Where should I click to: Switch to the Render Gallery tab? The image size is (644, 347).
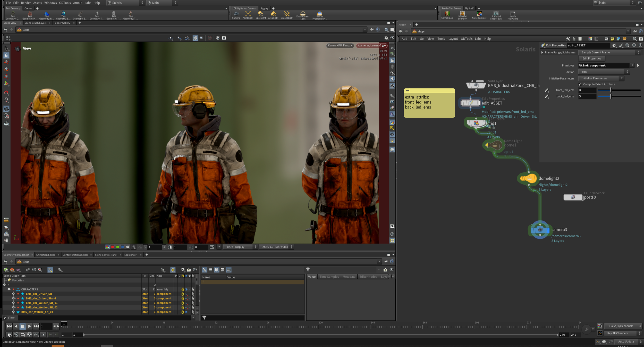62,23
